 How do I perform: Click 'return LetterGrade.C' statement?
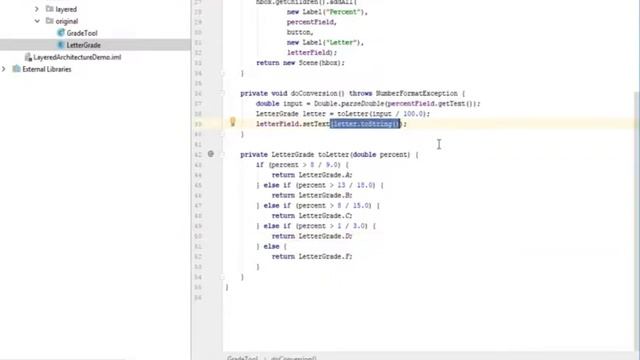pyautogui.click(x=312, y=216)
